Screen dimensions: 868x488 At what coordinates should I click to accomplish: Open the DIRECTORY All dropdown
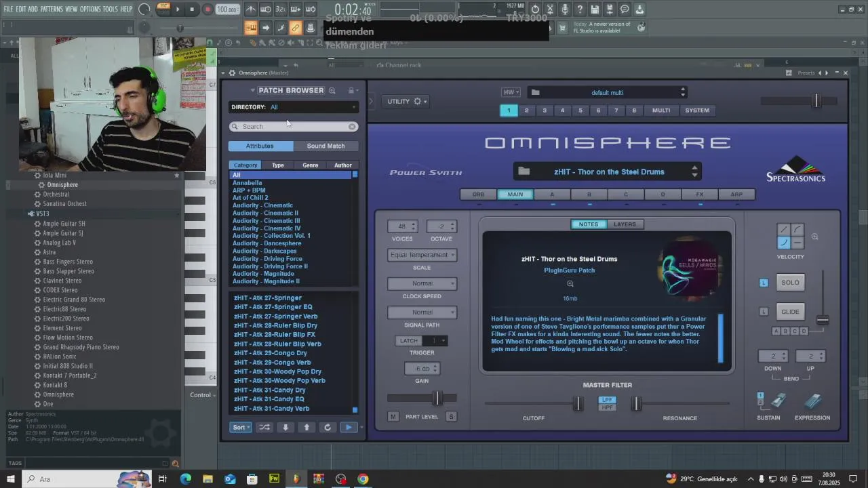(293, 107)
